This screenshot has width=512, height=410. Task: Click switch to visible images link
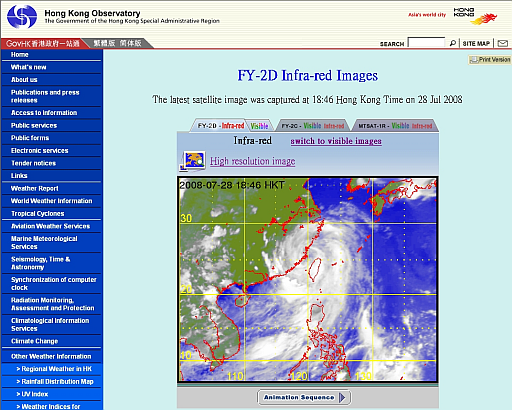pyautogui.click(x=336, y=141)
